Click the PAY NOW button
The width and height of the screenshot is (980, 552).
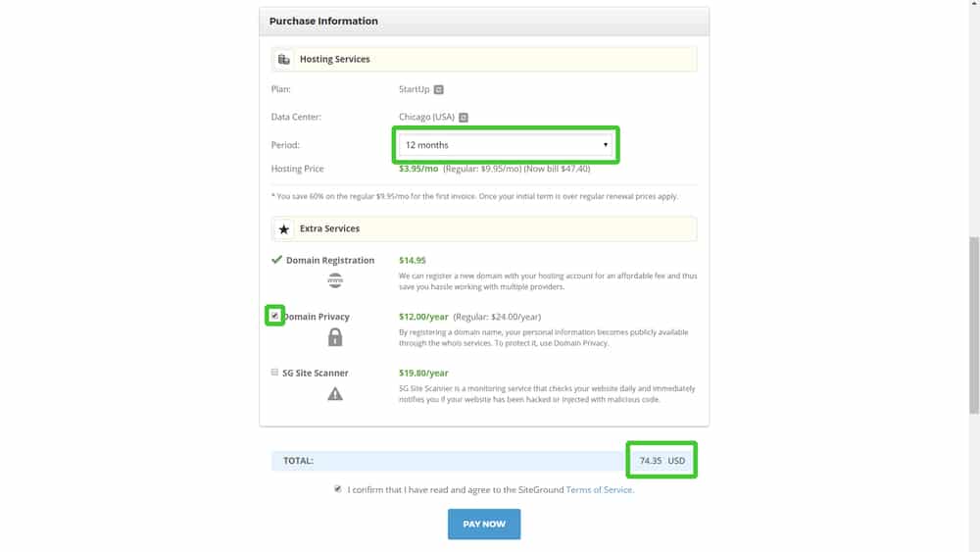click(484, 524)
